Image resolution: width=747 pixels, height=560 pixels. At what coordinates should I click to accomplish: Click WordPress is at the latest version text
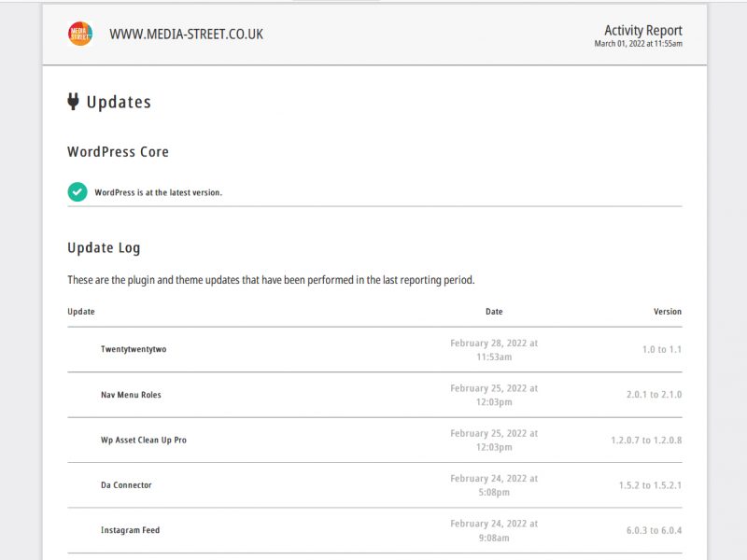tap(158, 192)
